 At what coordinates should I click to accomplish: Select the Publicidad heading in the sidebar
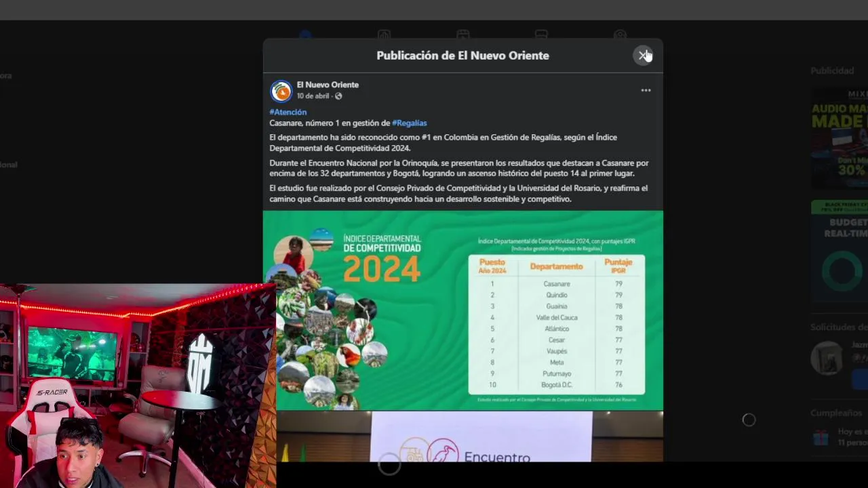click(832, 70)
